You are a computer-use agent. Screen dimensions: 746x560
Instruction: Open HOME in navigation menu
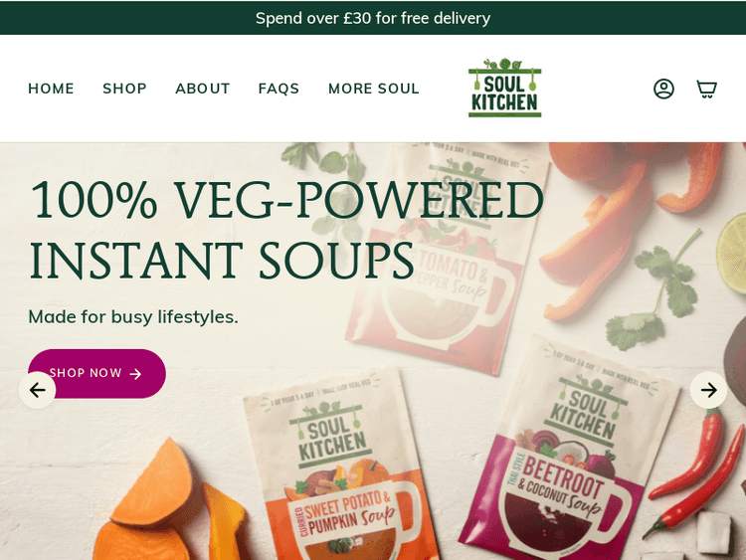[51, 89]
